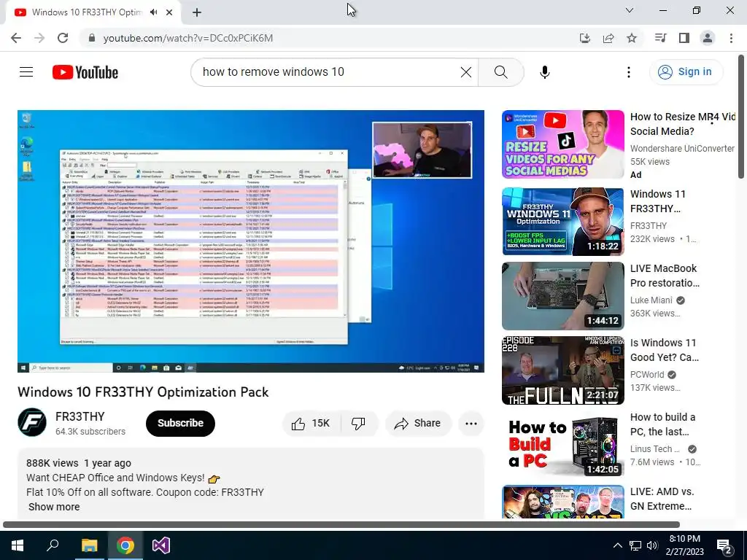This screenshot has height=560, width=747.
Task: Open FR33THY channel name link
Action: click(x=80, y=416)
